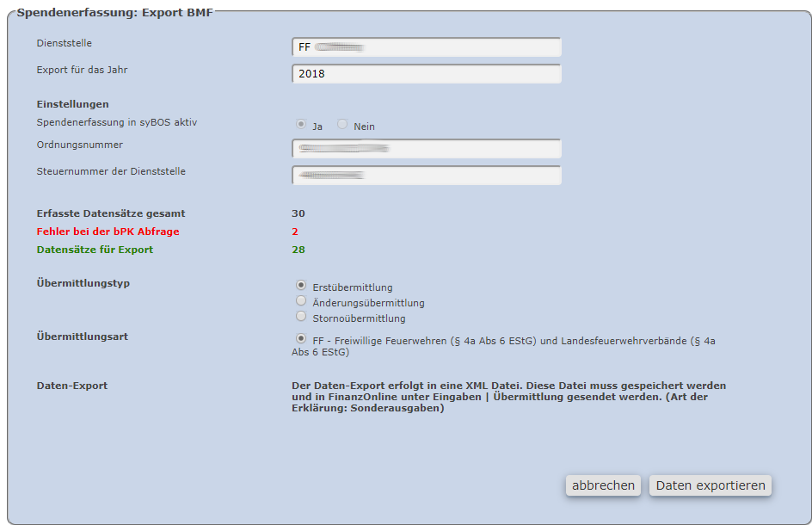Viewport: 812px width, 525px height.
Task: Select the Nein radio button
Action: click(x=342, y=125)
